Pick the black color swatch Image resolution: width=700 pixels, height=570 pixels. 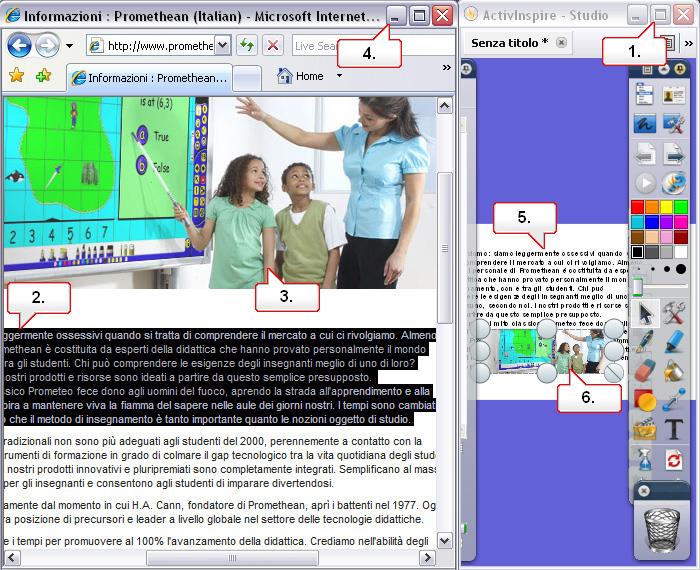point(638,252)
